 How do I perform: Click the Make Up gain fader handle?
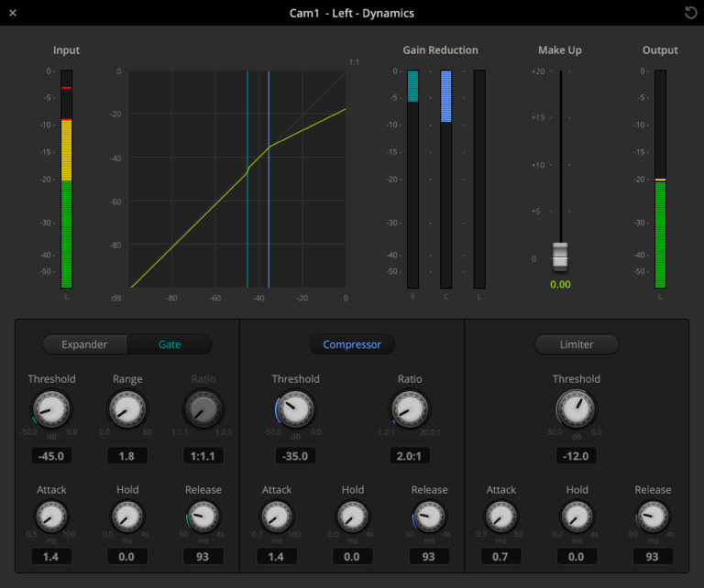click(x=560, y=256)
